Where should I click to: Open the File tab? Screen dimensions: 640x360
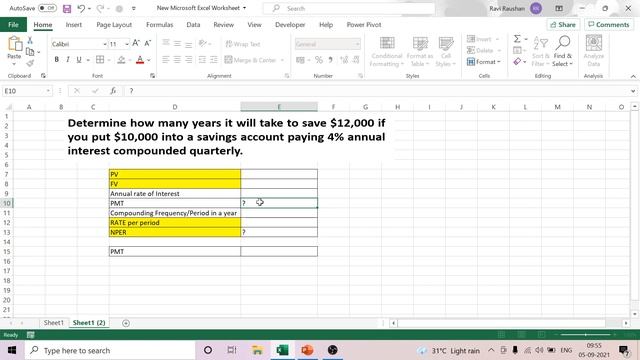[13, 24]
